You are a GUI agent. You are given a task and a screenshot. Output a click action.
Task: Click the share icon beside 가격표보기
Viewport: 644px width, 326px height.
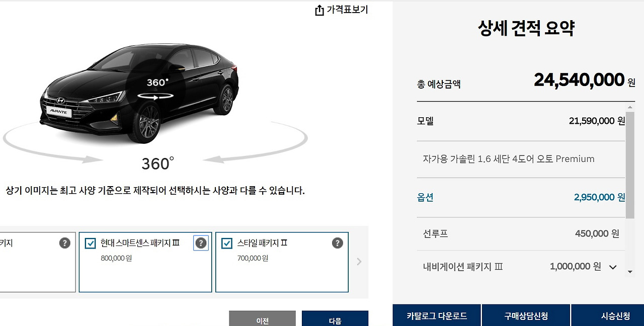pos(319,10)
